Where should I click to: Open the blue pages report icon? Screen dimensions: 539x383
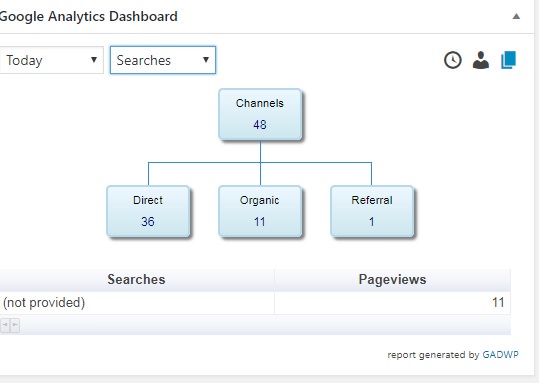coord(509,60)
